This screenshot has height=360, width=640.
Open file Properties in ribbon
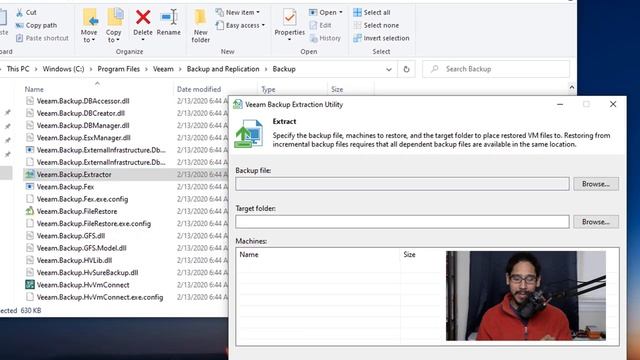click(x=289, y=24)
